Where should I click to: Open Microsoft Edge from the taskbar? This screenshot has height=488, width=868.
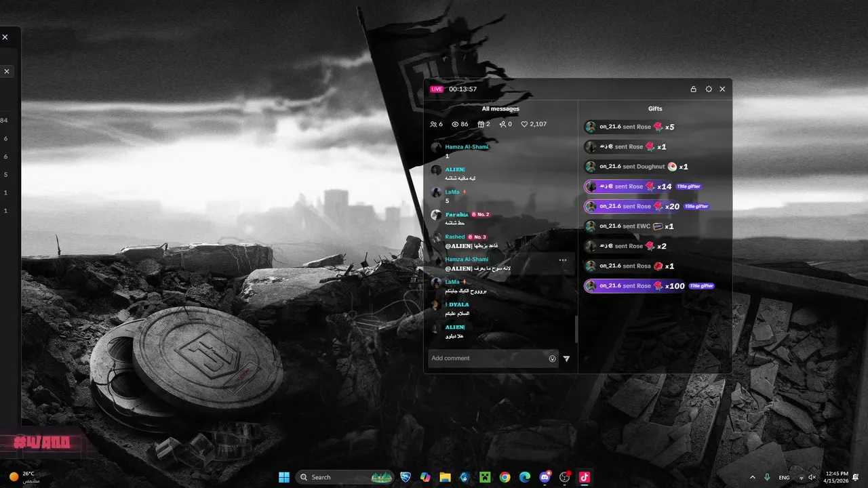point(524,477)
